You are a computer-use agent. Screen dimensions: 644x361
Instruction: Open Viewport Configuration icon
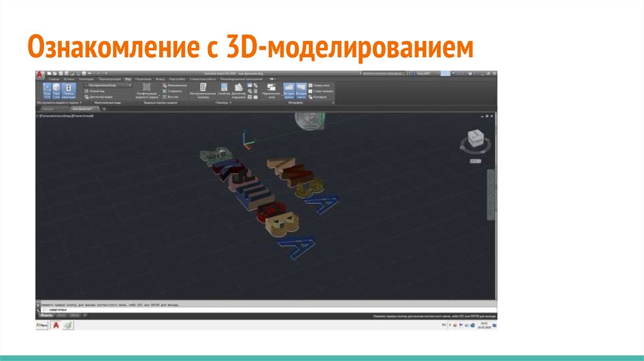pyautogui.click(x=147, y=90)
